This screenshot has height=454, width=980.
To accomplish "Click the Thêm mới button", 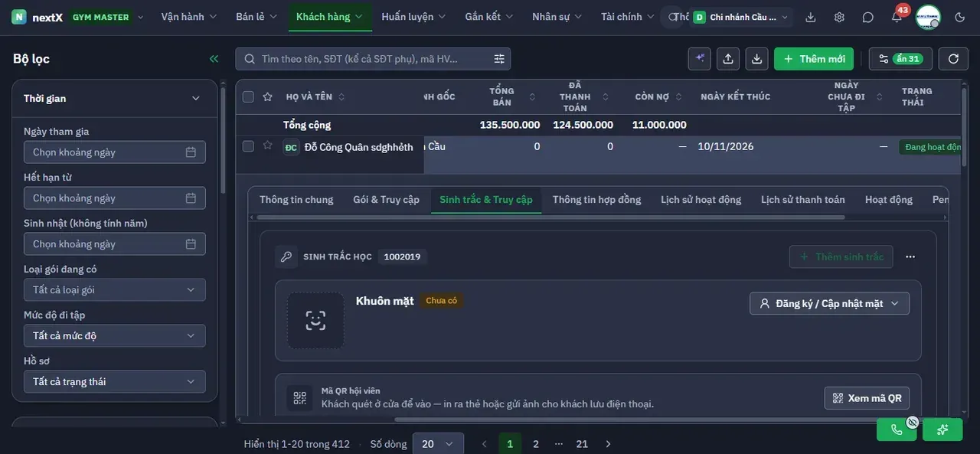I will tap(814, 59).
